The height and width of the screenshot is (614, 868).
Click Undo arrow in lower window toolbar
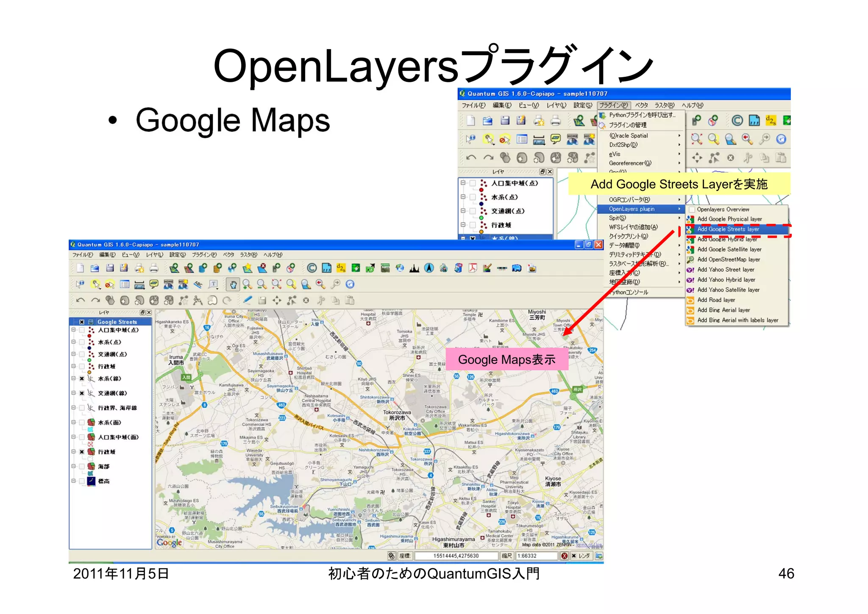[x=80, y=301]
